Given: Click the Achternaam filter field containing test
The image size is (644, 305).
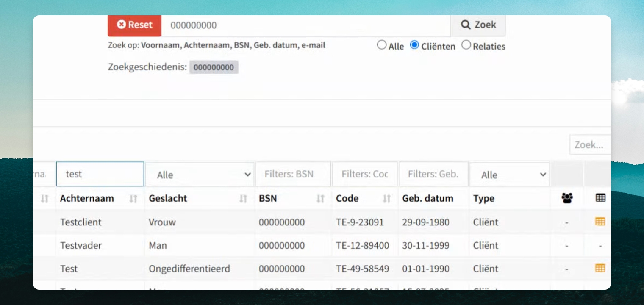Looking at the screenshot, I should pos(100,174).
